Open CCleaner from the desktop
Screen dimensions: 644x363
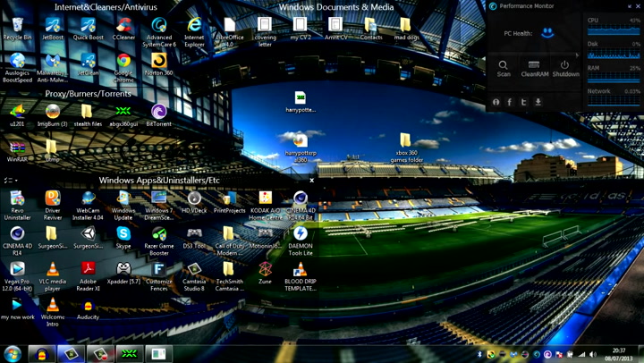tap(123, 27)
